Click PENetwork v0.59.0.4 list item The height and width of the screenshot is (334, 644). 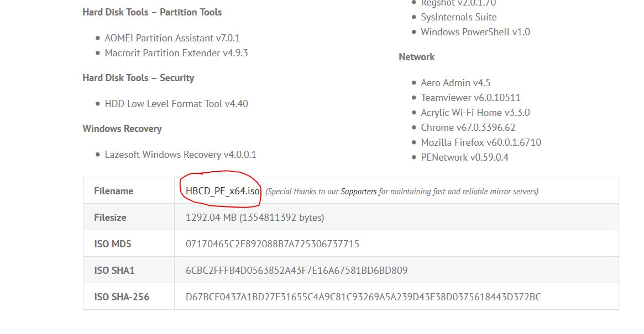pos(464,157)
